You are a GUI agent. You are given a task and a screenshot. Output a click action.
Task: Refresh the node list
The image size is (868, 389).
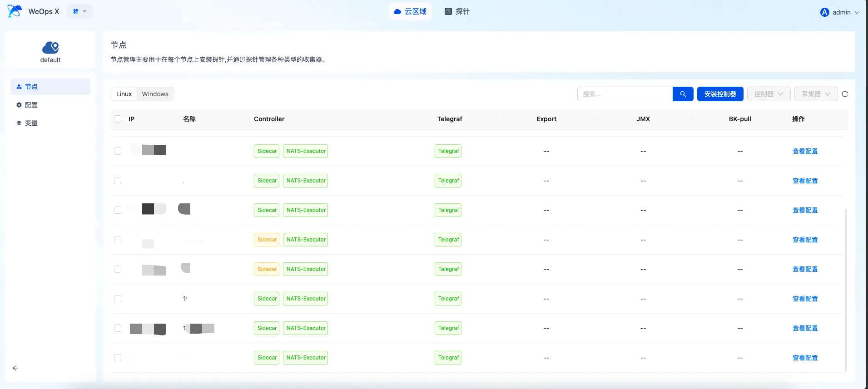(x=845, y=94)
